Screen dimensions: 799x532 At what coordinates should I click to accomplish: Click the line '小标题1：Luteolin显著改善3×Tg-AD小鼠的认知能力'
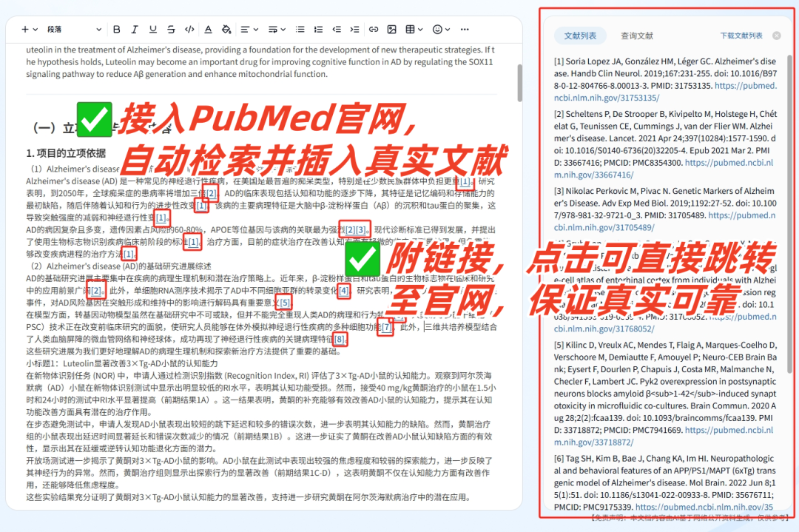click(x=122, y=364)
